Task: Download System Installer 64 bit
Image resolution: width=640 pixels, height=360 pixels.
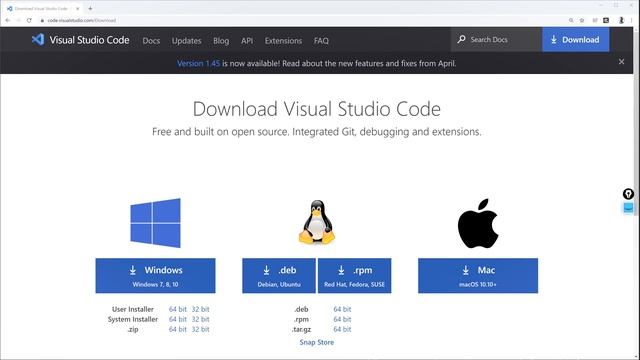Action: click(x=178, y=319)
